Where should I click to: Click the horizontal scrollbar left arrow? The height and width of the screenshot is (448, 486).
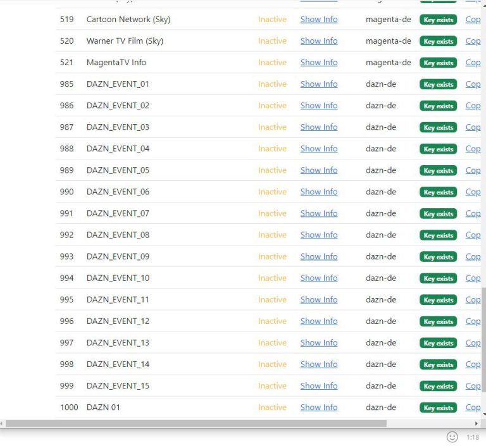[x=3, y=423]
